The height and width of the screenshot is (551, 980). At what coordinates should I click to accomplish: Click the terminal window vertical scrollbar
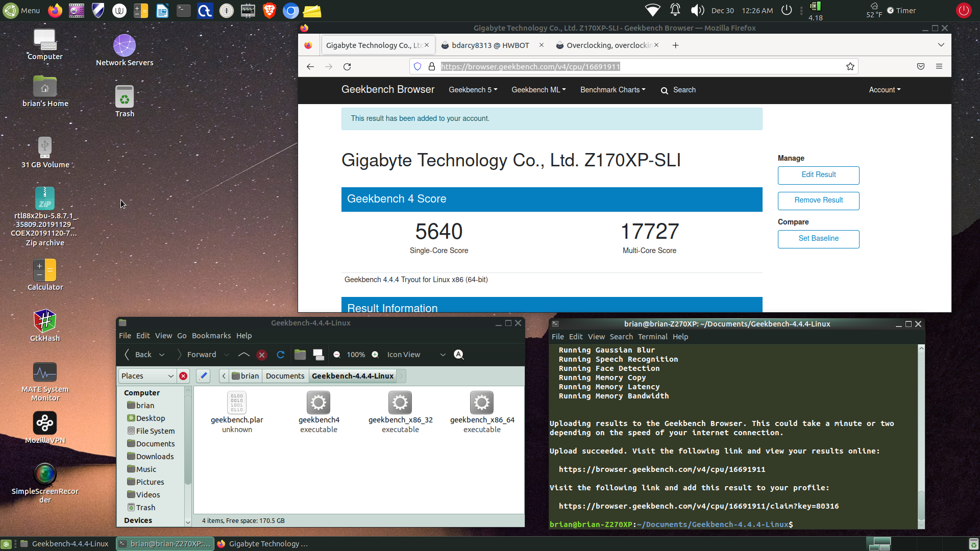point(921,436)
